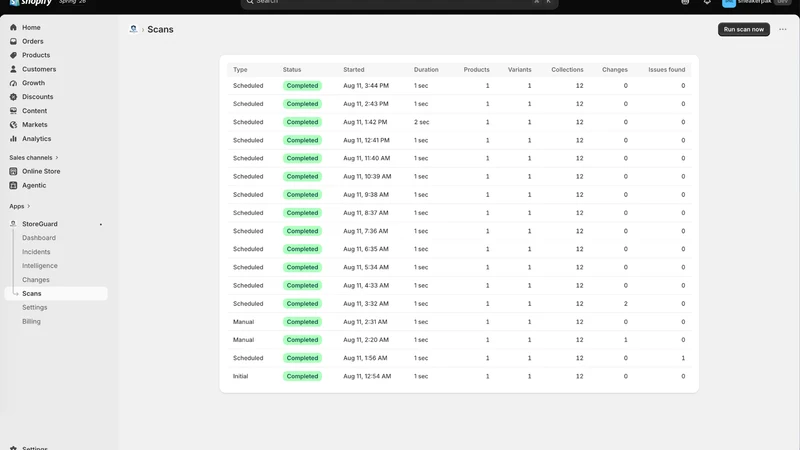Open StoreGuard Incidents
Viewport: 800px width, 450px height.
[36, 252]
